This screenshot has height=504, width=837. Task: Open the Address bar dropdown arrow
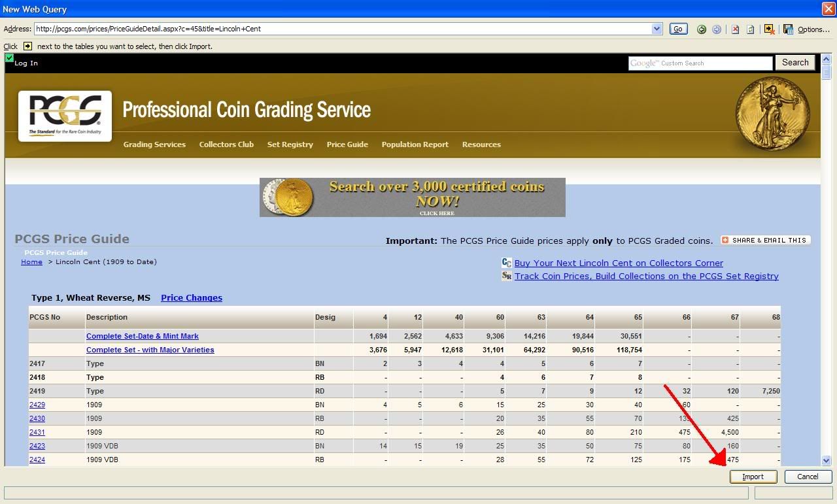(657, 29)
